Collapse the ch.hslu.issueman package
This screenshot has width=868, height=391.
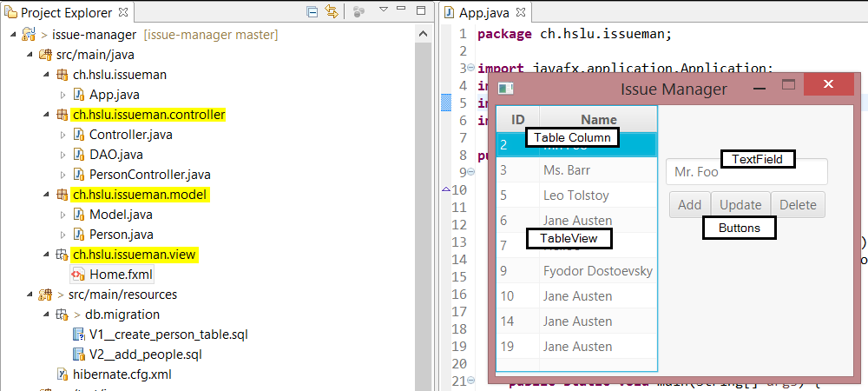click(x=47, y=75)
